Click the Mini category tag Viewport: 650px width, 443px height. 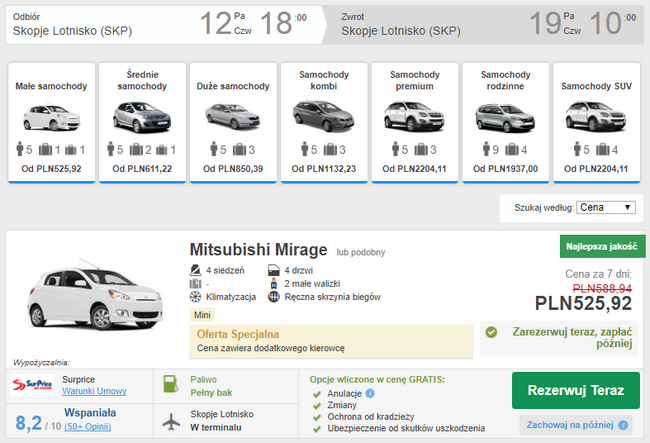(x=202, y=315)
